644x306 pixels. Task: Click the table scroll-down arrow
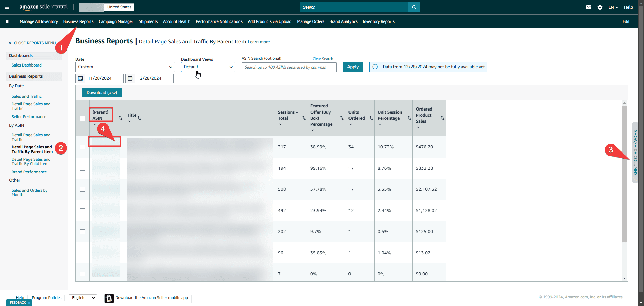(624, 278)
